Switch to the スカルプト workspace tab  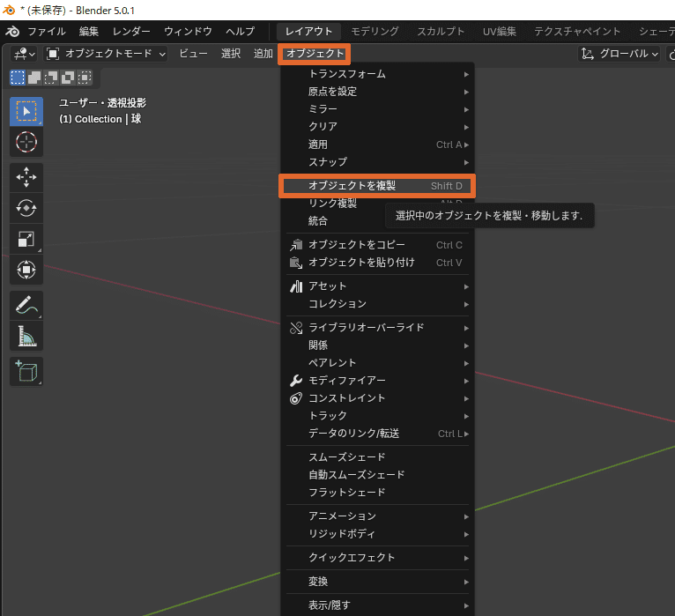[x=441, y=32]
